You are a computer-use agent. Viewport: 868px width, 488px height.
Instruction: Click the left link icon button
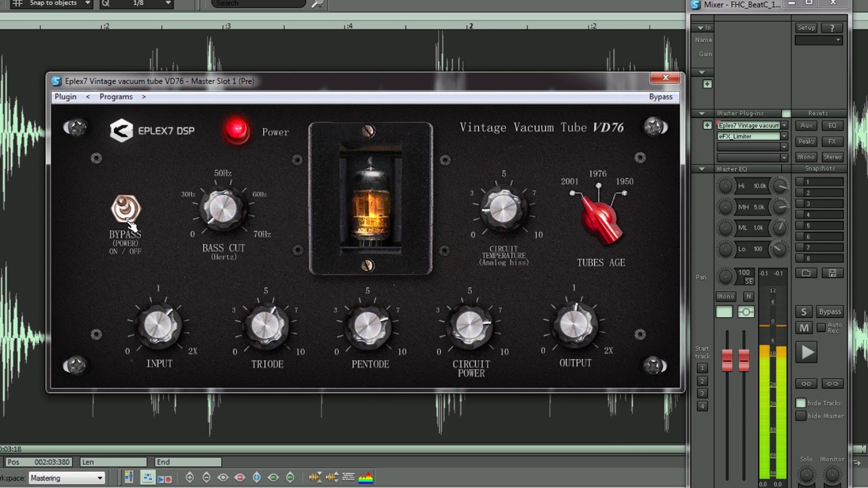(x=806, y=384)
